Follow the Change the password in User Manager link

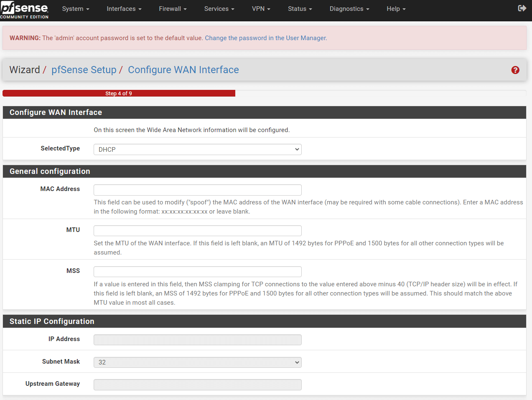tap(266, 38)
